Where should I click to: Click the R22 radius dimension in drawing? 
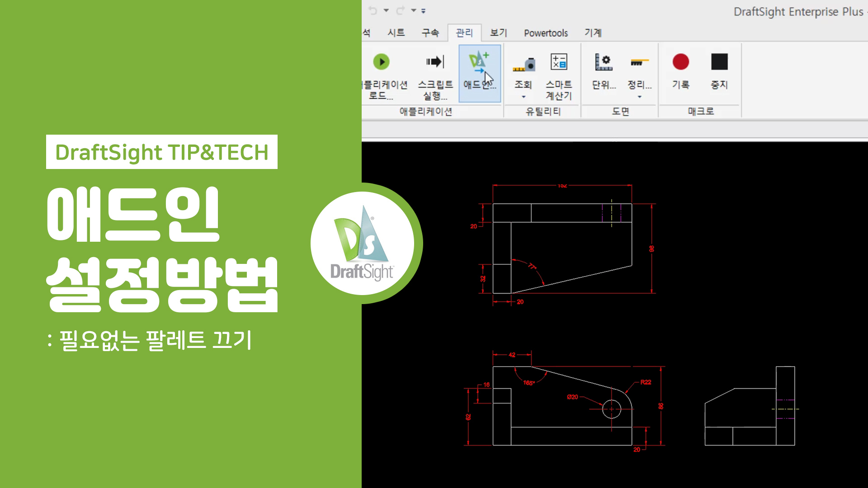646,382
